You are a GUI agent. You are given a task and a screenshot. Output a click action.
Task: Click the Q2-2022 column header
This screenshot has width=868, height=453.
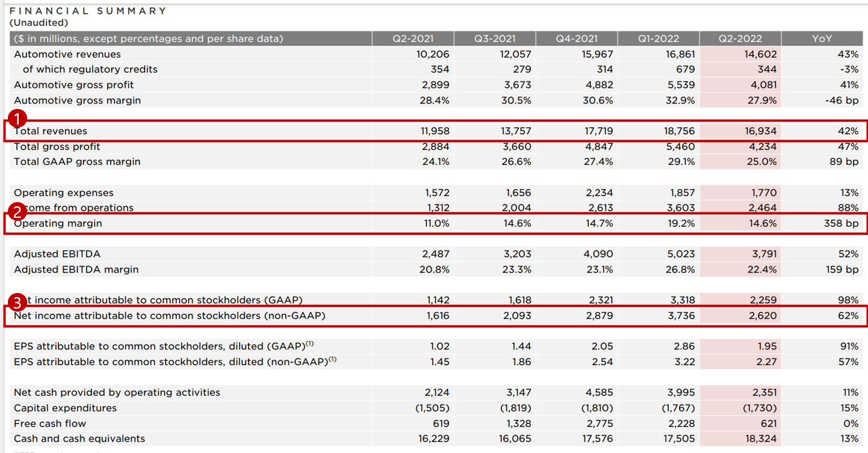point(740,39)
